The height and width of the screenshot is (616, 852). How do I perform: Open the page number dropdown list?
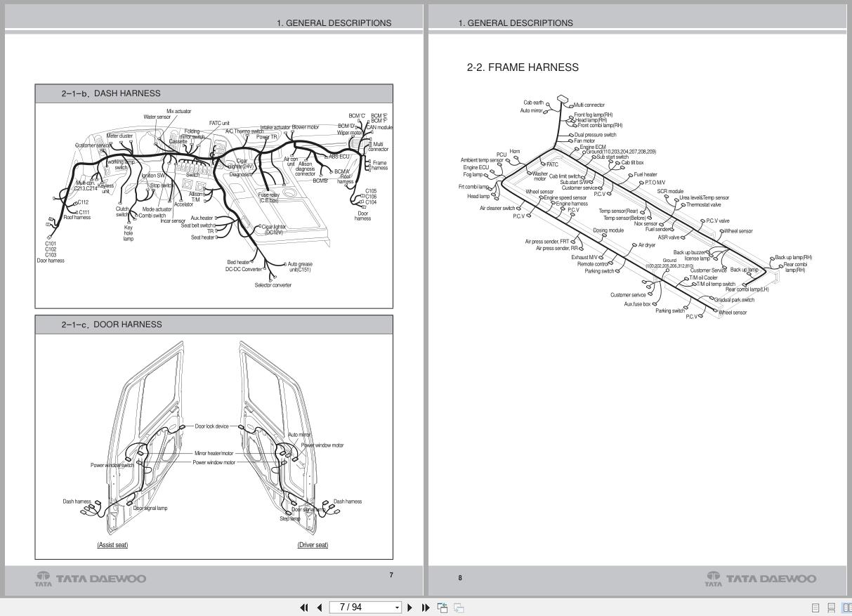[x=395, y=607]
